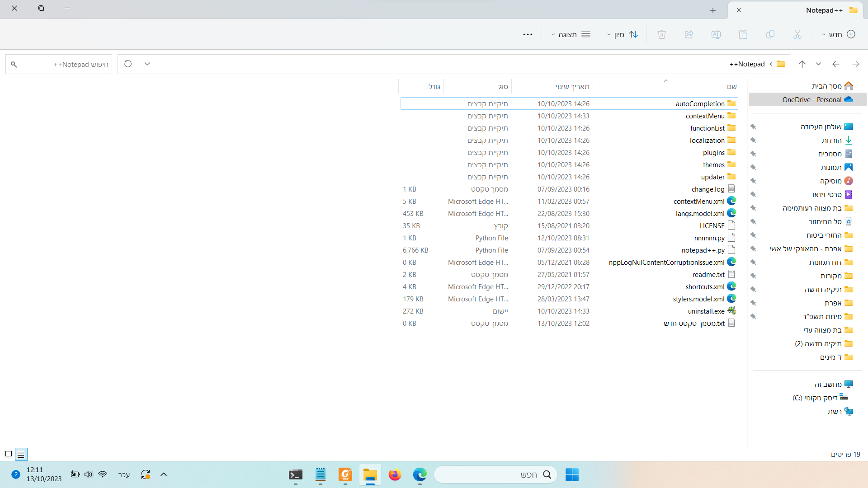Select the themes folder

coord(569,164)
